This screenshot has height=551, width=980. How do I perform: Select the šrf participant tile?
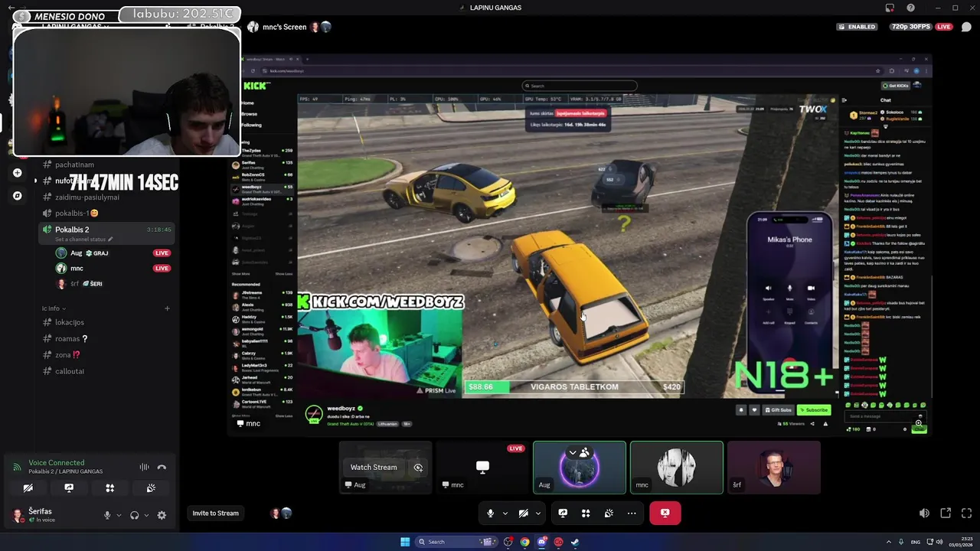point(774,467)
